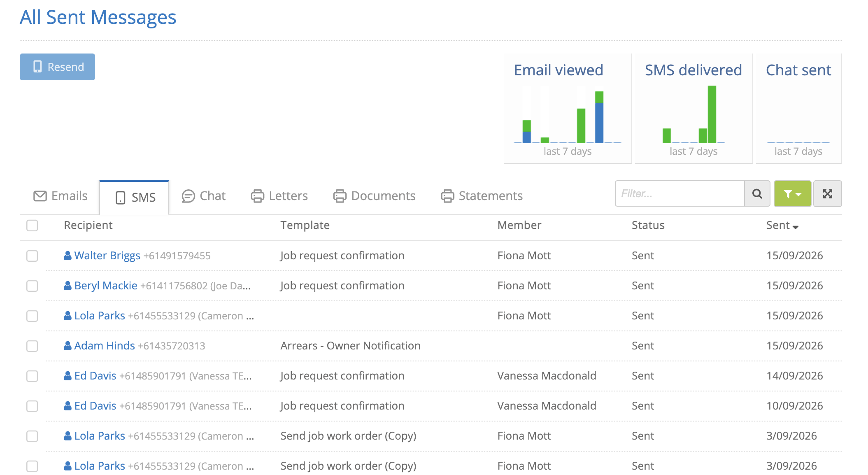Select the SMS tab

point(134,198)
